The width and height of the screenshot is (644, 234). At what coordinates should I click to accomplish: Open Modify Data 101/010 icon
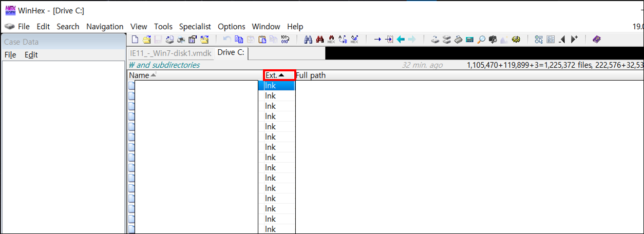[285, 39]
